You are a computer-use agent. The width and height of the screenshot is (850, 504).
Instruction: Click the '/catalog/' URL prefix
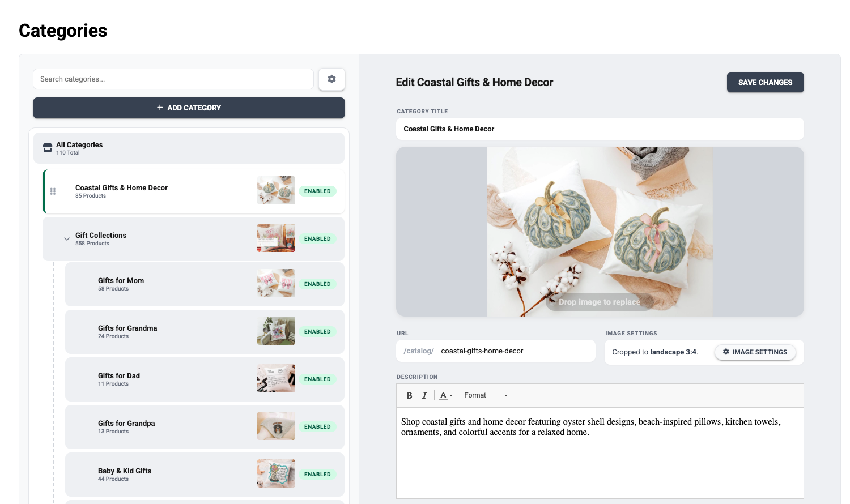point(419,351)
